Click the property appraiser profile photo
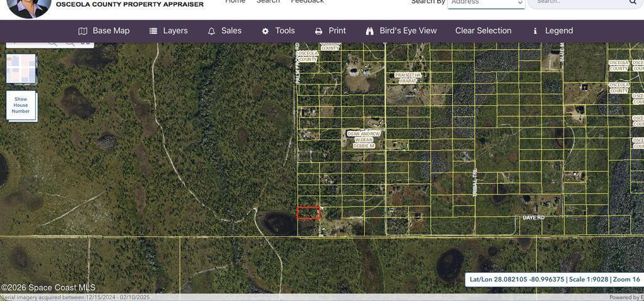Image resolution: width=644 pixels, height=301 pixels. click(29, 7)
